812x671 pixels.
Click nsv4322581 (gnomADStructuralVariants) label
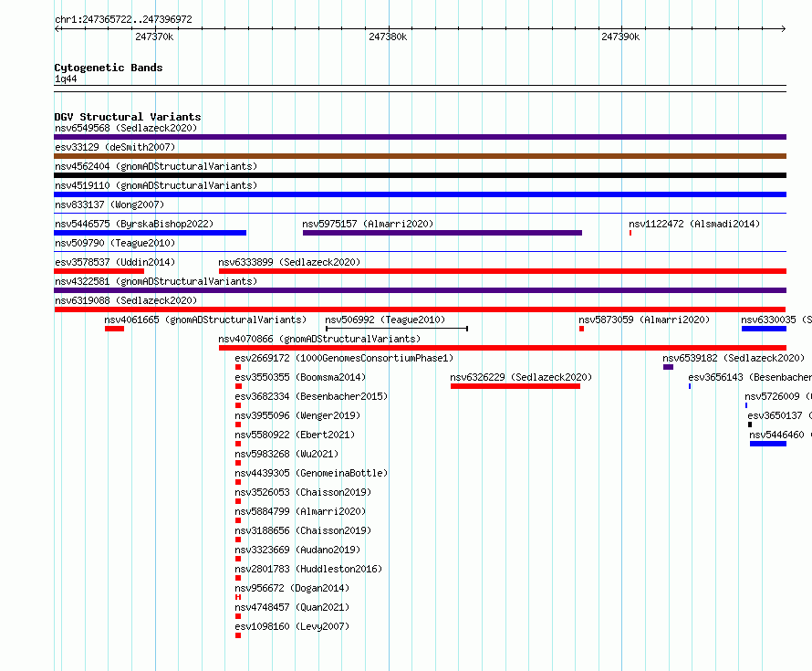tap(156, 281)
